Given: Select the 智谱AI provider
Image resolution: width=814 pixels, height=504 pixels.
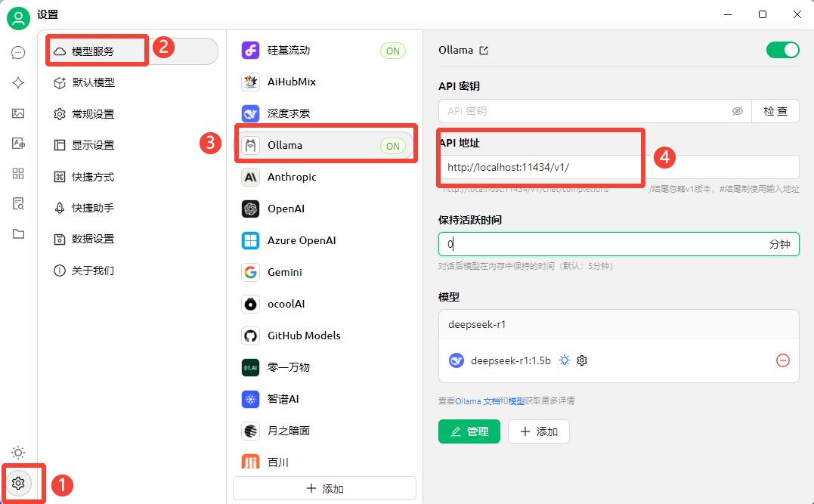Looking at the screenshot, I should tap(324, 399).
